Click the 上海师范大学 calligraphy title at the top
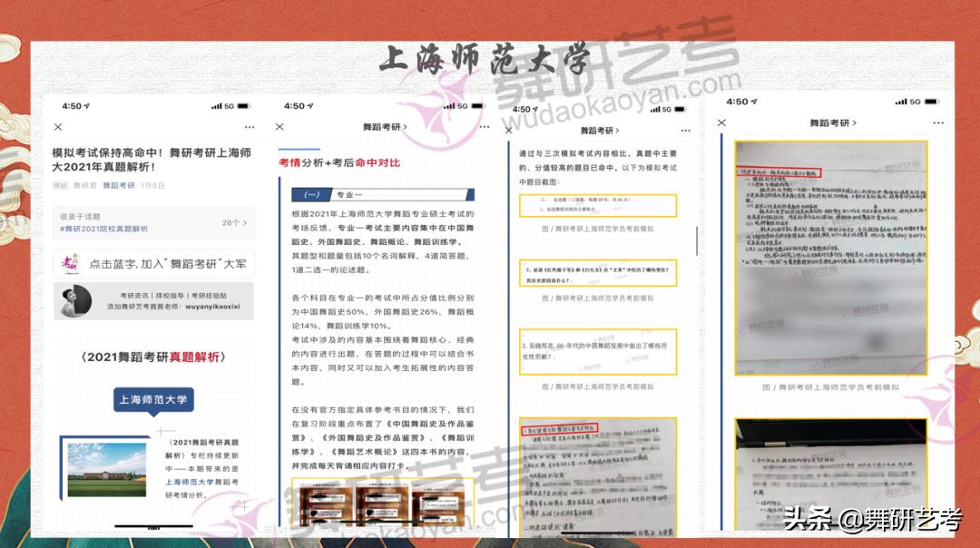The image size is (980, 548). coord(485,61)
